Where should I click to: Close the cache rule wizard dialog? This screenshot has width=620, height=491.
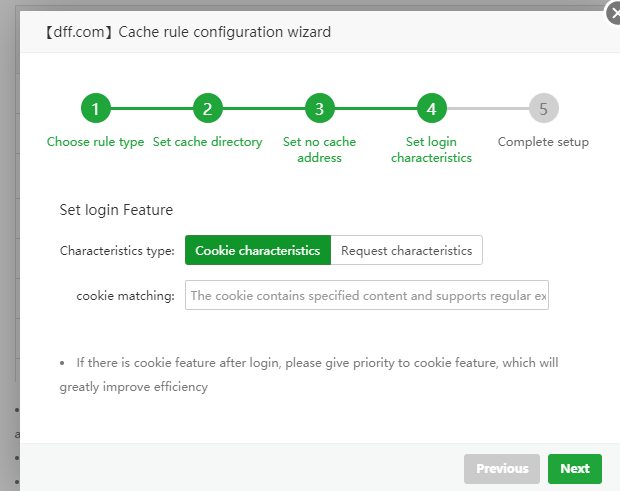(612, 13)
